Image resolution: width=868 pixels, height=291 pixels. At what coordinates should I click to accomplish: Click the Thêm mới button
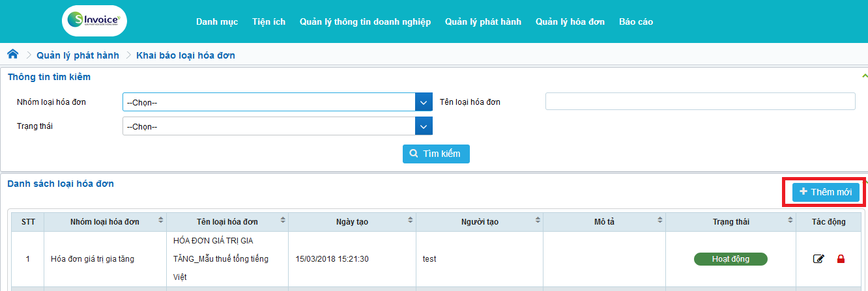point(826,192)
